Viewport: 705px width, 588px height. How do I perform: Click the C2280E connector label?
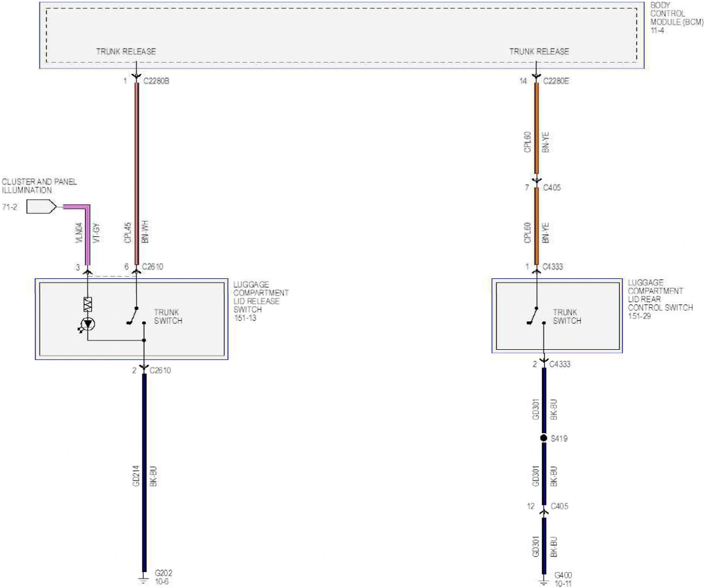(x=556, y=82)
